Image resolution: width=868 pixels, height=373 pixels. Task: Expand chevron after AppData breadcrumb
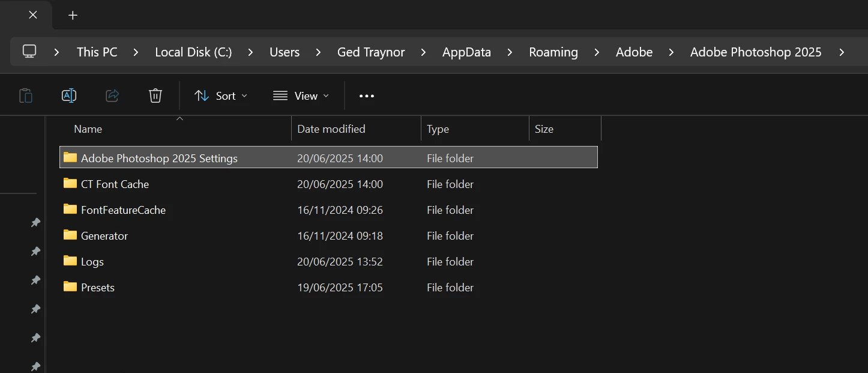click(x=510, y=52)
